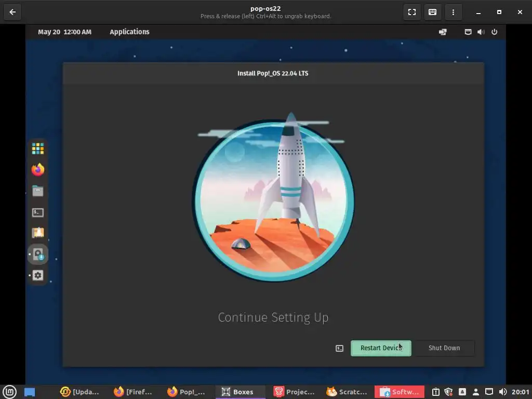Screen dimensions: 532x399
Task: Toggle fullscreen mode in Boxes header
Action: 412,12
